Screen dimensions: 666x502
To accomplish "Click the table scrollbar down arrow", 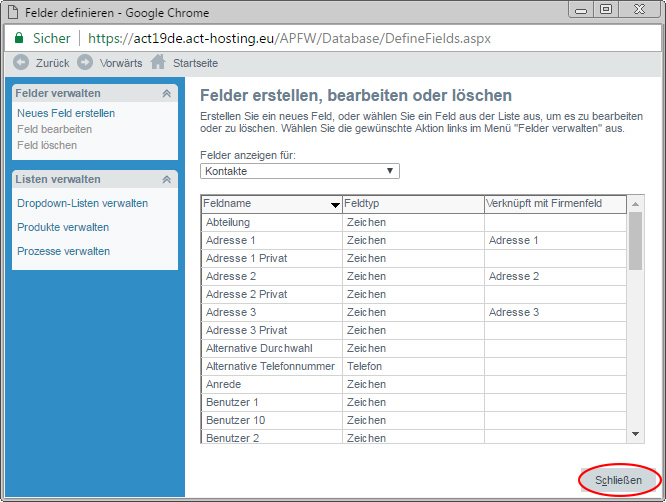I will point(635,434).
